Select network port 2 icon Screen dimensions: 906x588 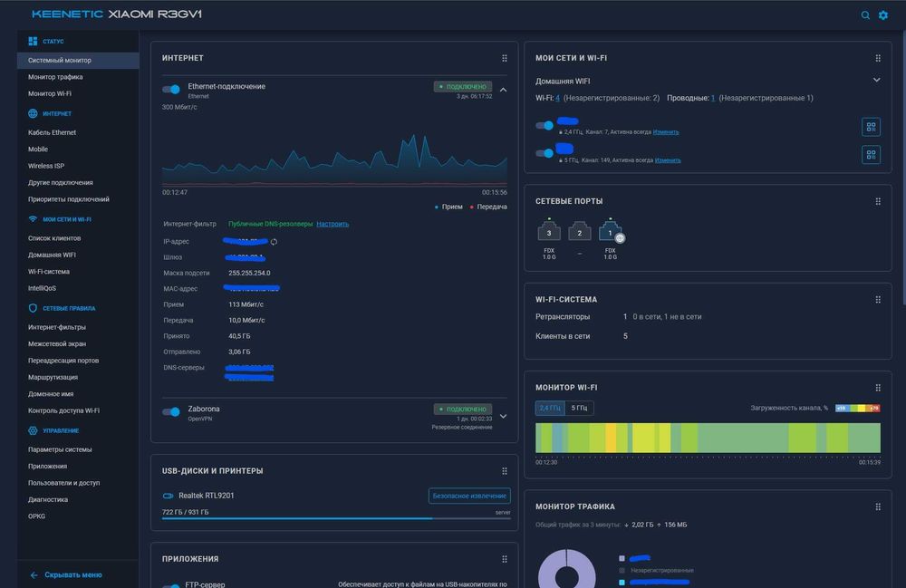(x=580, y=231)
